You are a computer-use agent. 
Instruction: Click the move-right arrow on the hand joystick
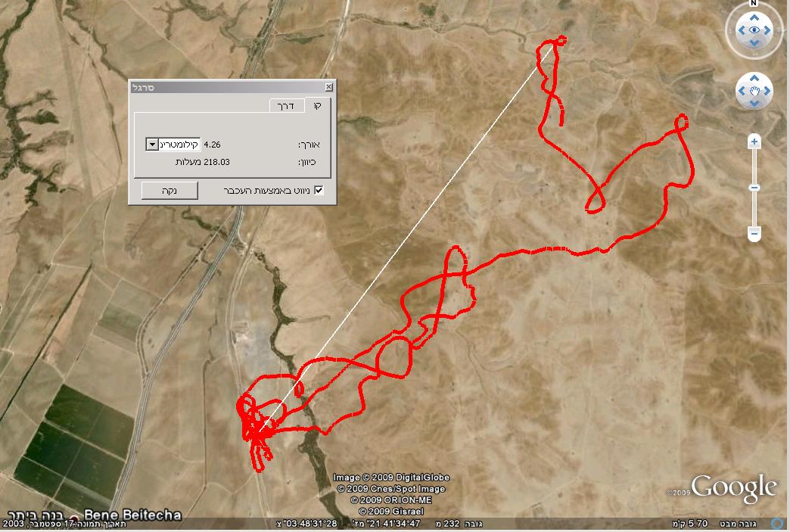tap(767, 91)
